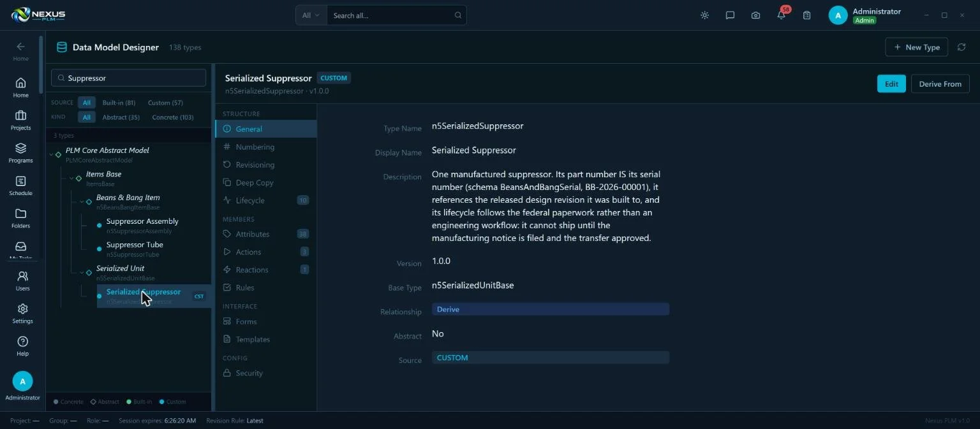Open Projects in the left sidebar
The height and width of the screenshot is (429, 980).
coord(20,120)
